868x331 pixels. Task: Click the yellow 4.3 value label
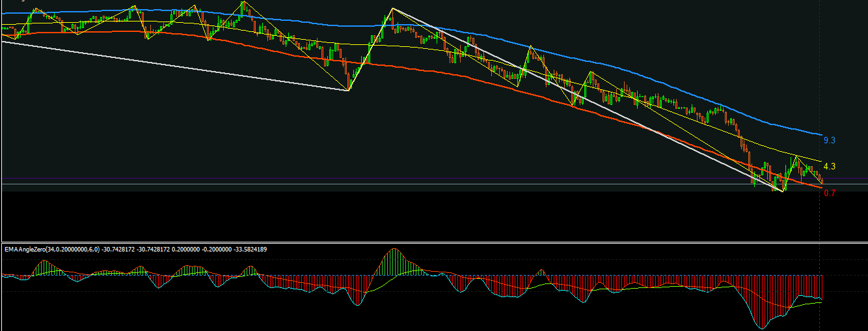click(x=829, y=167)
